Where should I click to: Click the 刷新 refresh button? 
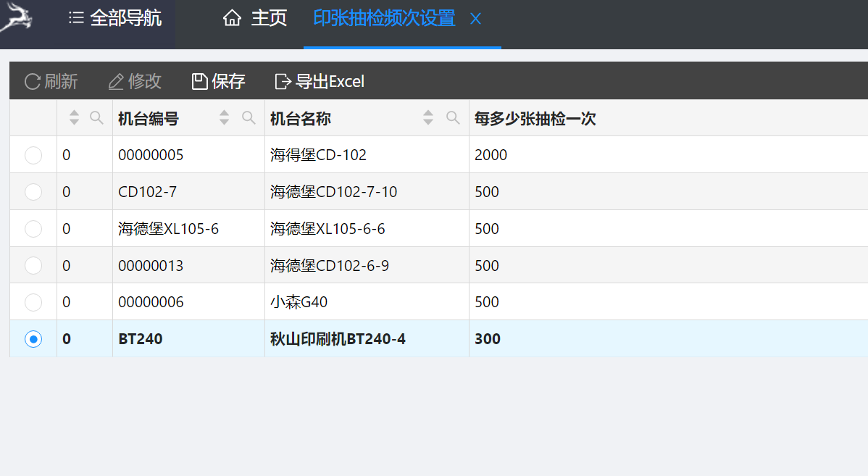(51, 81)
